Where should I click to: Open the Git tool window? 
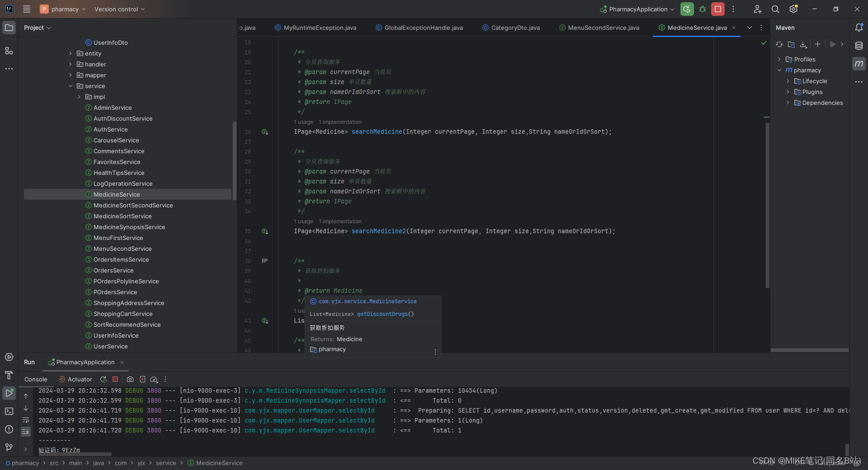(x=9, y=447)
